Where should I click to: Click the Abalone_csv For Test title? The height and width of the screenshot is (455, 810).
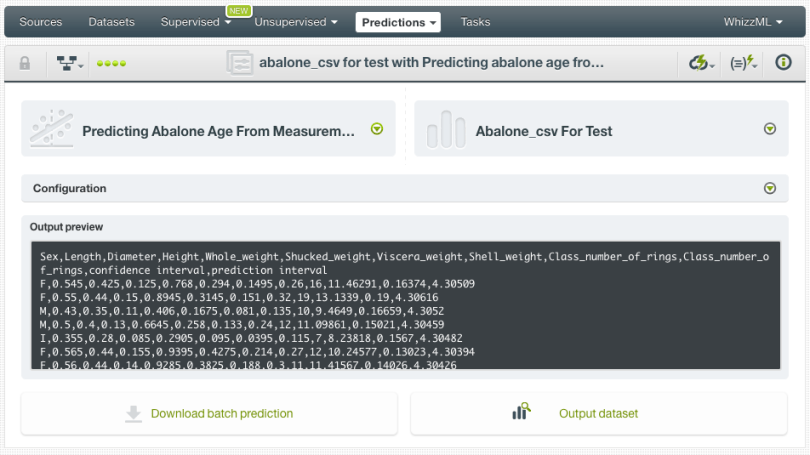[x=543, y=131]
